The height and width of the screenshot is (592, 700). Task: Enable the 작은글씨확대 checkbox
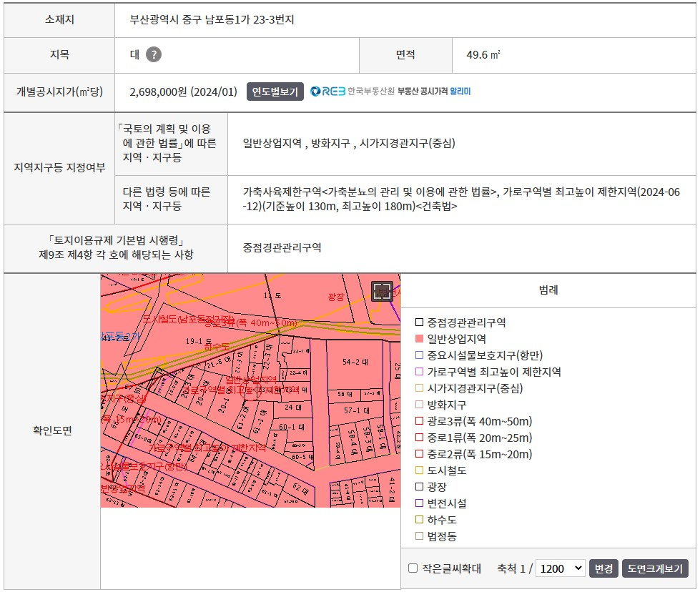click(412, 567)
